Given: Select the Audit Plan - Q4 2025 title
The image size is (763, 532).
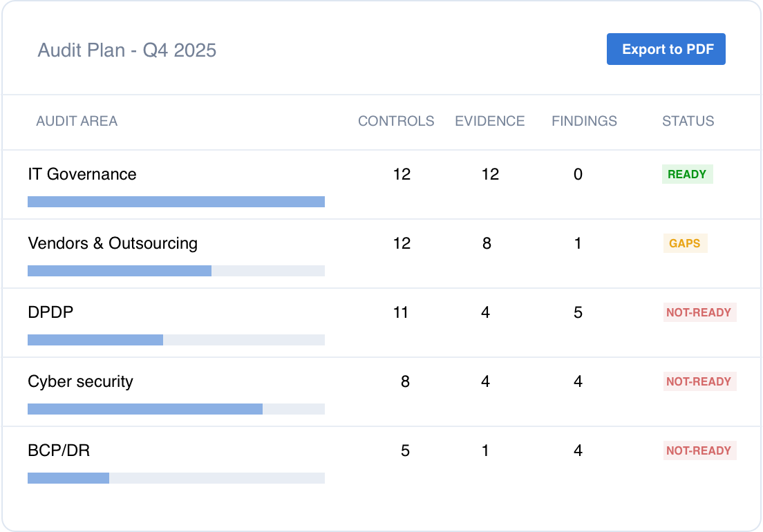Looking at the screenshot, I should [126, 50].
